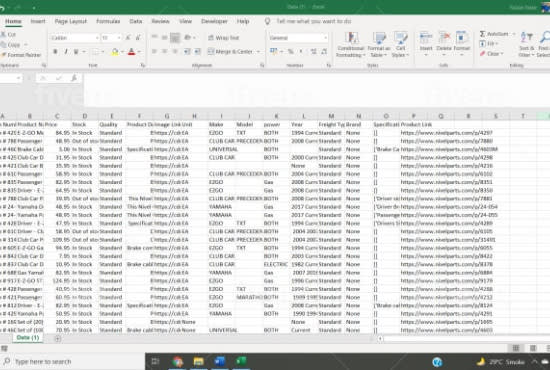Open Chrome from the taskbar
Screen dimensions: 550x370
click(x=177, y=362)
